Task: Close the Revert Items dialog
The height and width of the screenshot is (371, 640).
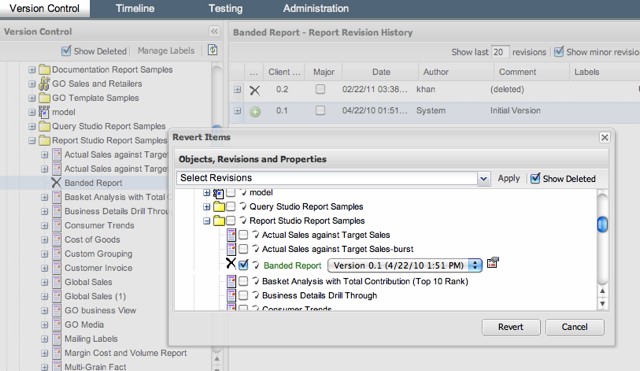Action: pos(604,138)
